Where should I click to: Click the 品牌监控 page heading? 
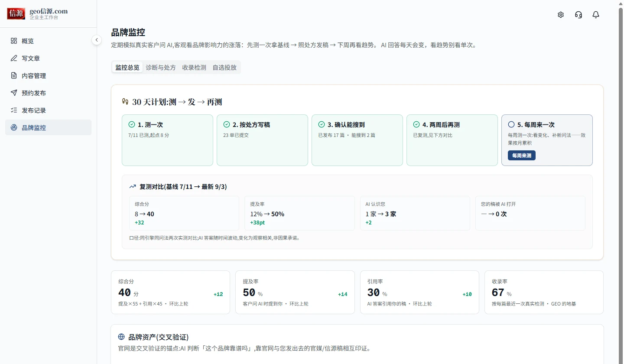pyautogui.click(x=128, y=32)
